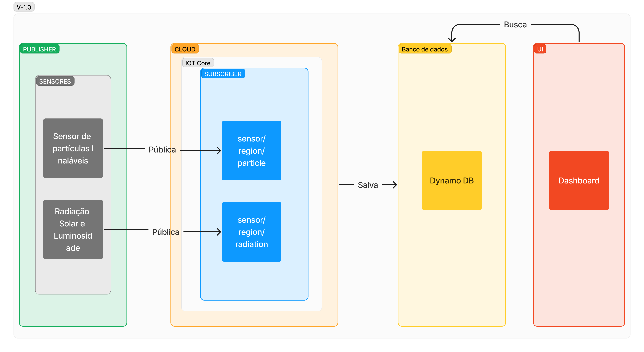Viewport: 644px width, 352px height.
Task: Select the CLOUD section label
Action: pos(185,49)
